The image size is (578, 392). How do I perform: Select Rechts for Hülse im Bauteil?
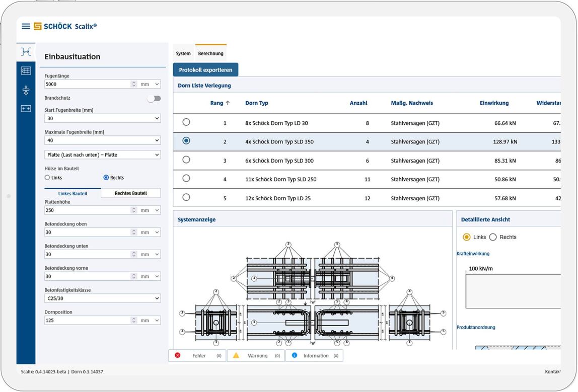(106, 178)
